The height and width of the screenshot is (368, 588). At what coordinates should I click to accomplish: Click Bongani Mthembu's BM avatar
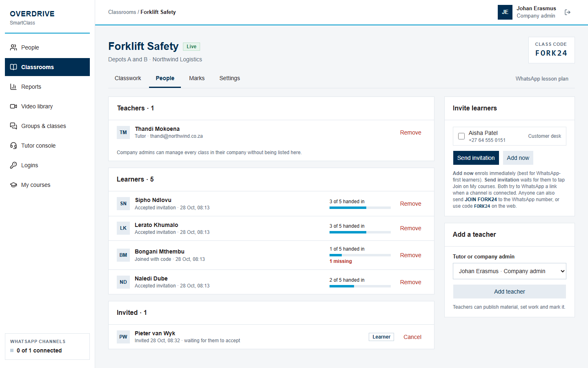tap(123, 255)
